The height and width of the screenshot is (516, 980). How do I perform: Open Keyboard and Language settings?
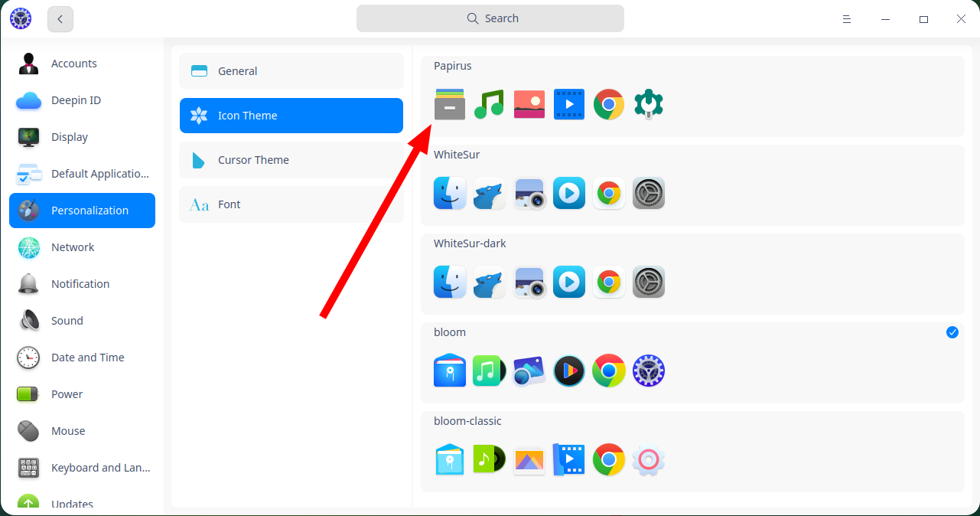83,468
